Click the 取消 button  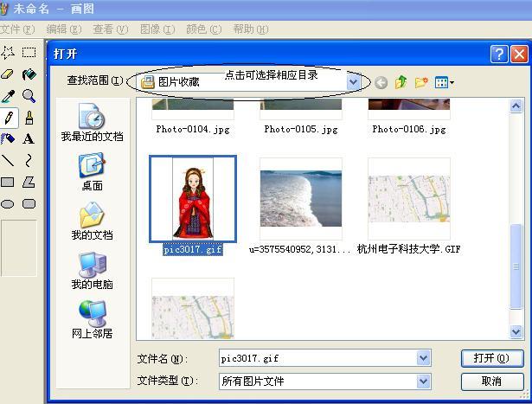490,382
